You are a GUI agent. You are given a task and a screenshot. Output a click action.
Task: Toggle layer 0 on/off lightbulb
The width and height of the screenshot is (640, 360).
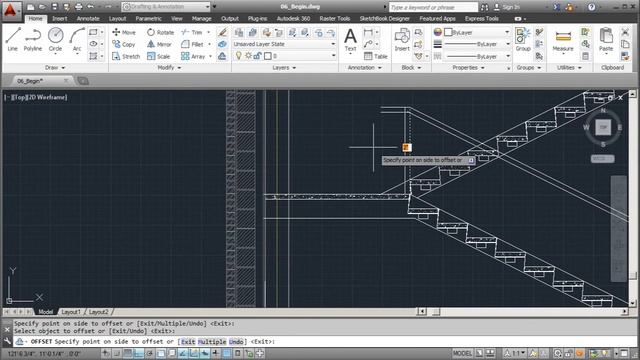[x=239, y=56]
